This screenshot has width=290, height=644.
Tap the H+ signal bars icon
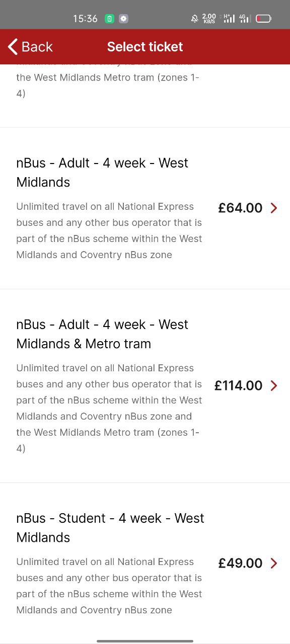point(229,19)
